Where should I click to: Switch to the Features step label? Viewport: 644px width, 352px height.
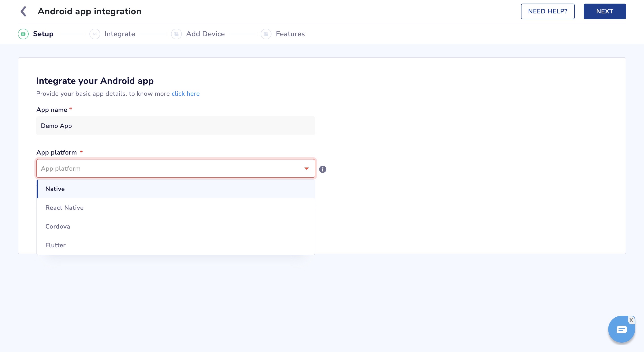(290, 34)
